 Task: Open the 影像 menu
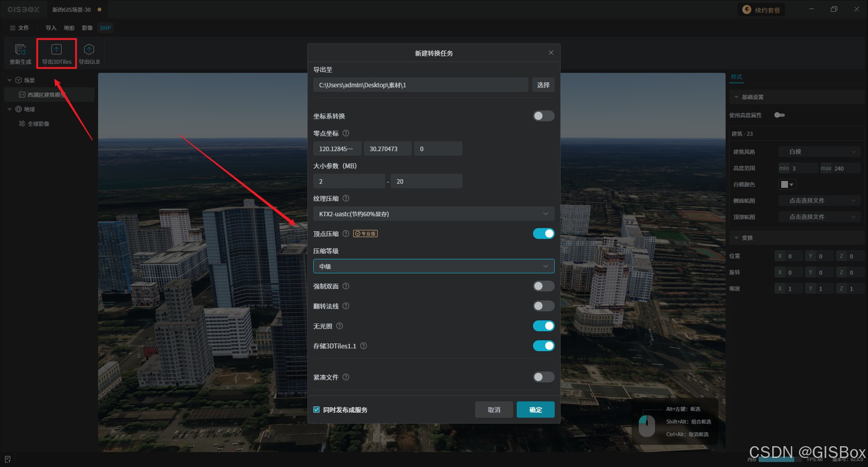(87, 28)
